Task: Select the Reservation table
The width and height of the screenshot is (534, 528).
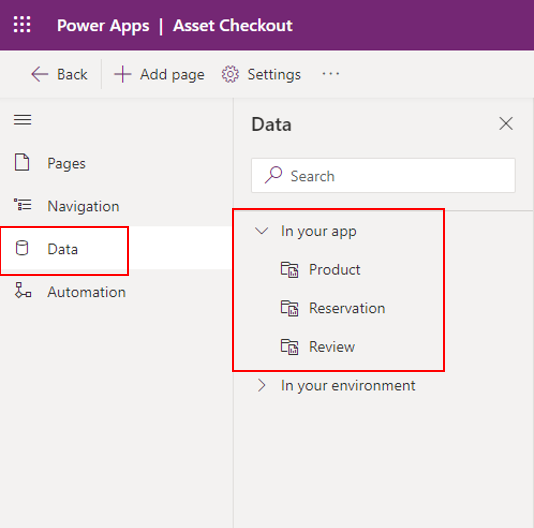Action: point(333,308)
